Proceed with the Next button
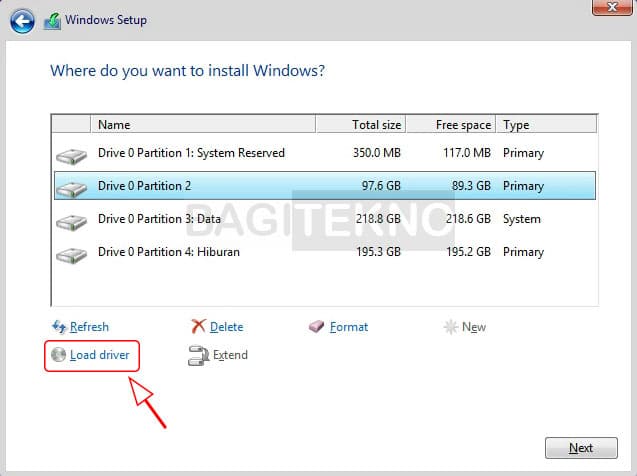This screenshot has width=637, height=476. [581, 448]
